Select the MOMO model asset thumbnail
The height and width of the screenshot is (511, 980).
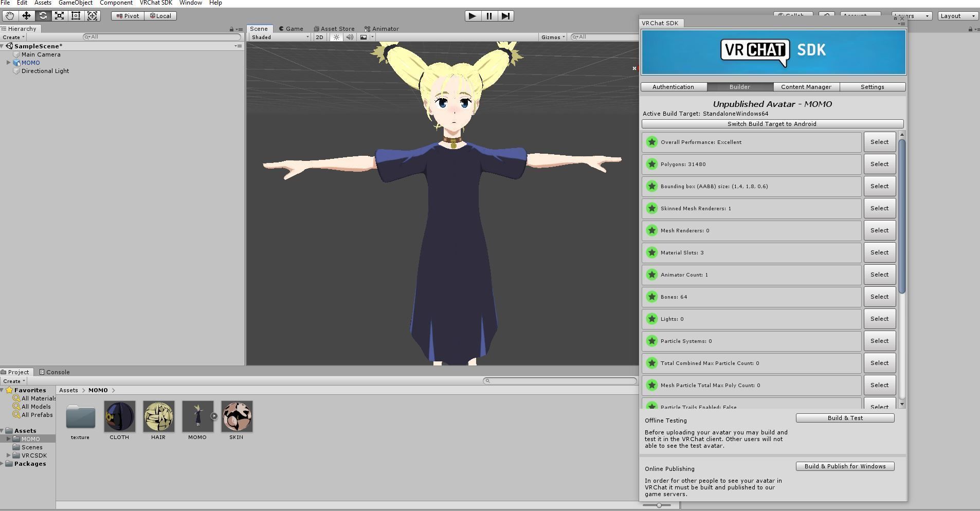(197, 416)
